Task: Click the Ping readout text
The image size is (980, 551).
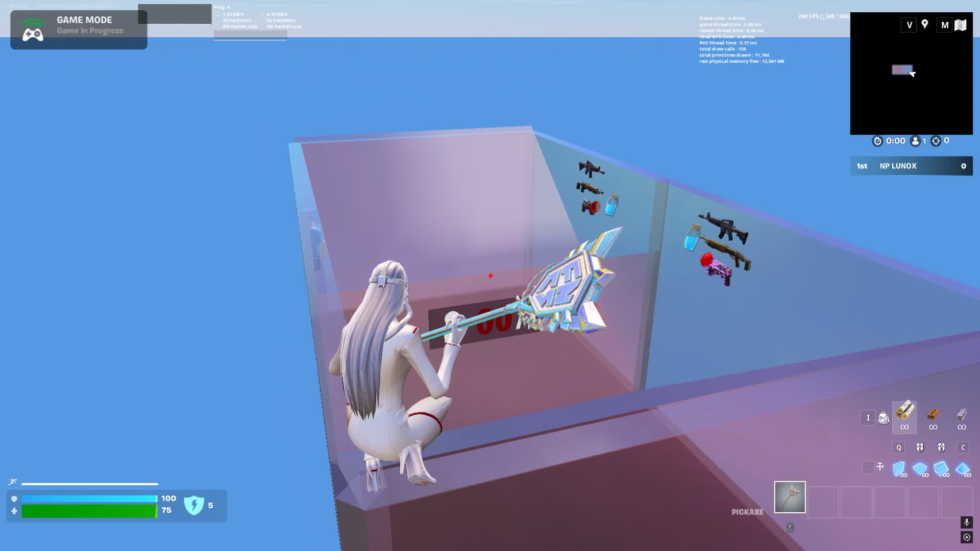Action: (222, 7)
